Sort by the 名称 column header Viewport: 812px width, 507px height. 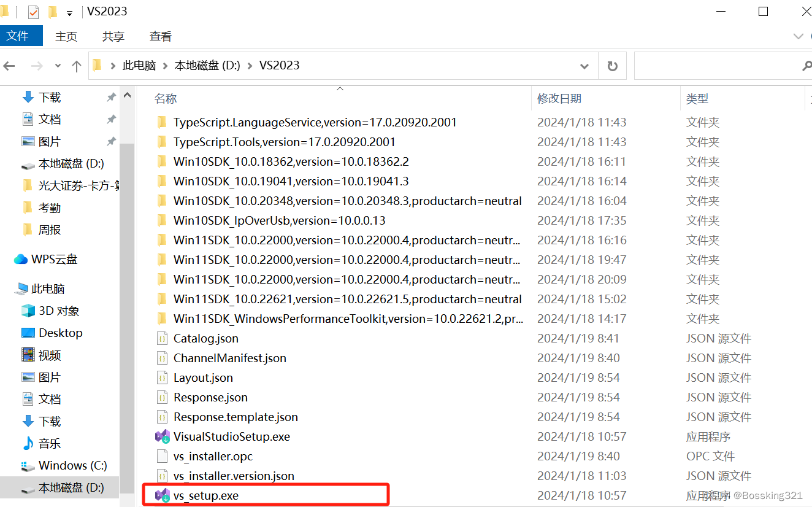pos(166,98)
